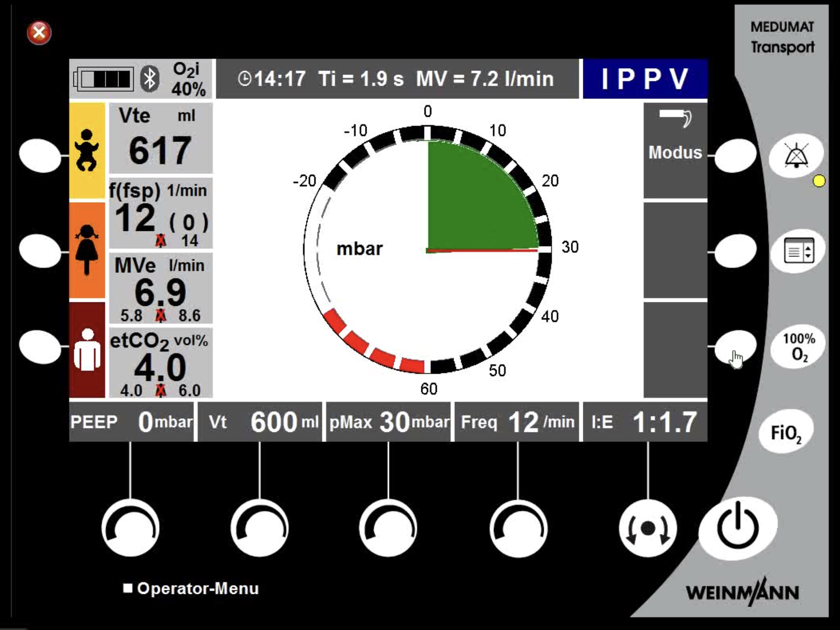Viewport: 840px width, 630px height.
Task: Click the Vt adjustment knob
Action: (x=260, y=528)
